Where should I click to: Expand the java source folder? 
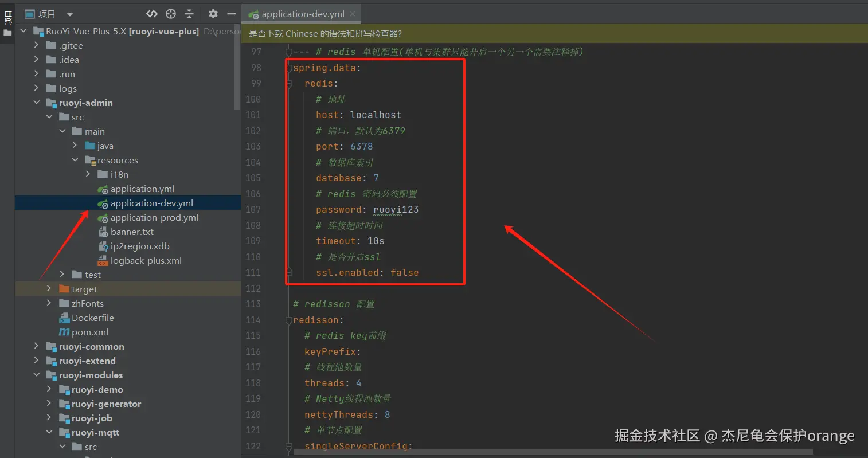point(75,146)
